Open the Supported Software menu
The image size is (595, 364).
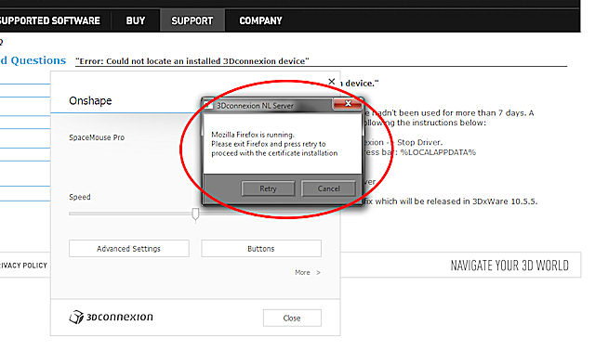coord(49,20)
